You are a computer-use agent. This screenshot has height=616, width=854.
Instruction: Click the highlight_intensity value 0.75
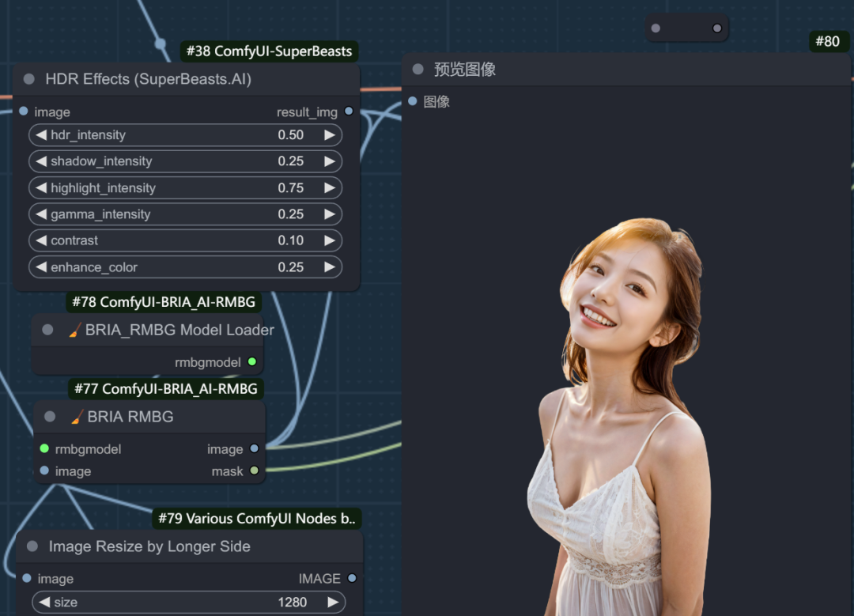(x=291, y=188)
